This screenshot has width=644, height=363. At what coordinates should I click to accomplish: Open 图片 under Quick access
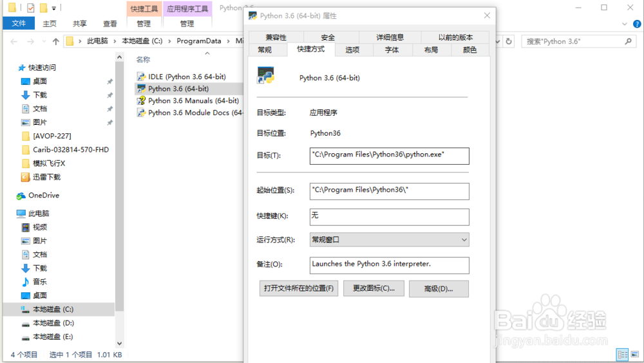coord(40,122)
